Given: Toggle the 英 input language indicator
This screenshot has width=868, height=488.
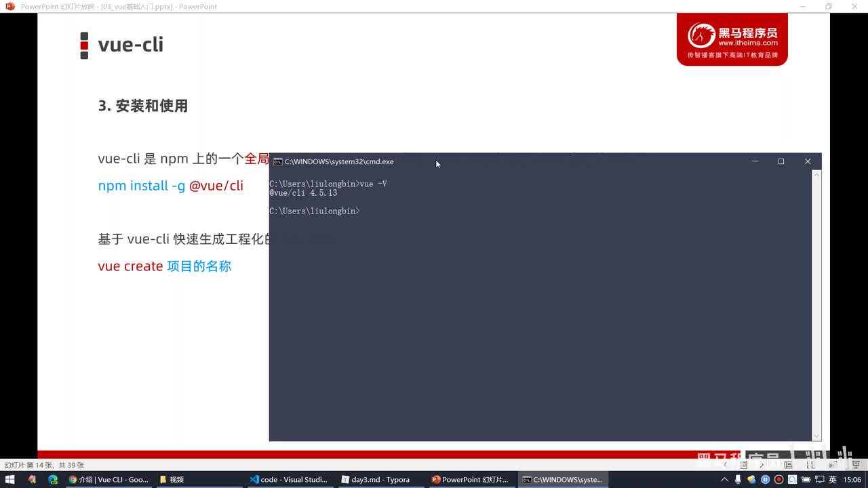Looking at the screenshot, I should pos(832,479).
